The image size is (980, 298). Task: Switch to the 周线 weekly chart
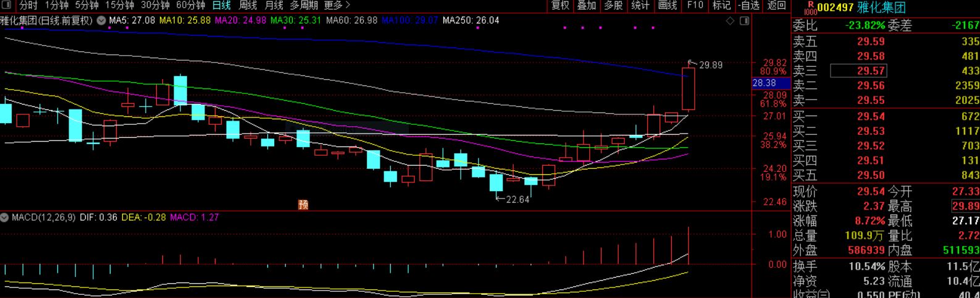click(x=248, y=6)
